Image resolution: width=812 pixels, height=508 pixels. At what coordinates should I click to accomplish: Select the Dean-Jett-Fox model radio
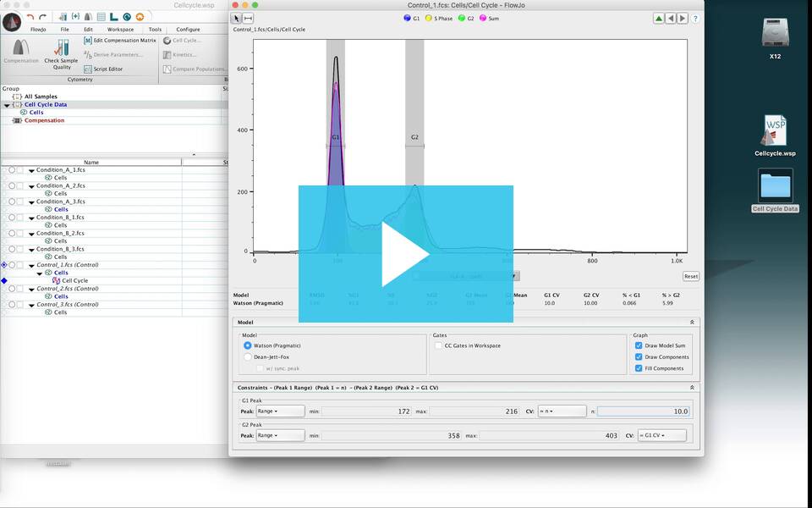248,356
